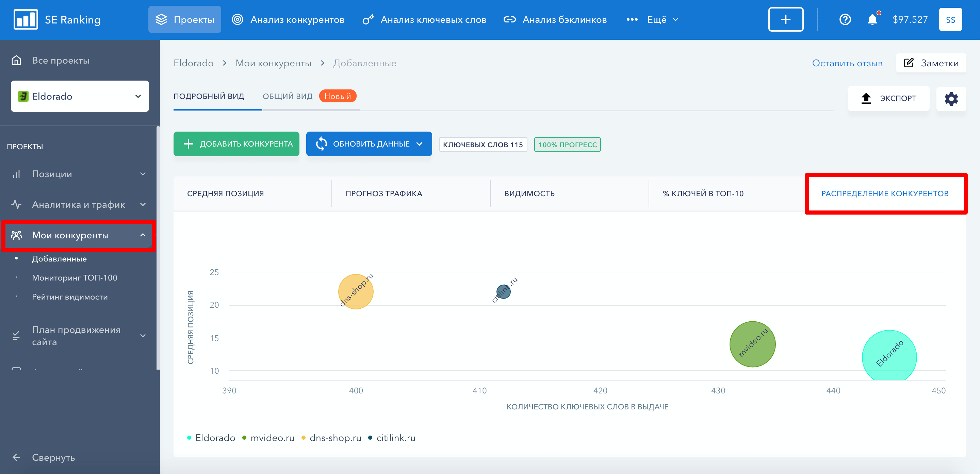Click the Ключевых слов 115 badge
The image size is (980, 474).
[483, 145]
